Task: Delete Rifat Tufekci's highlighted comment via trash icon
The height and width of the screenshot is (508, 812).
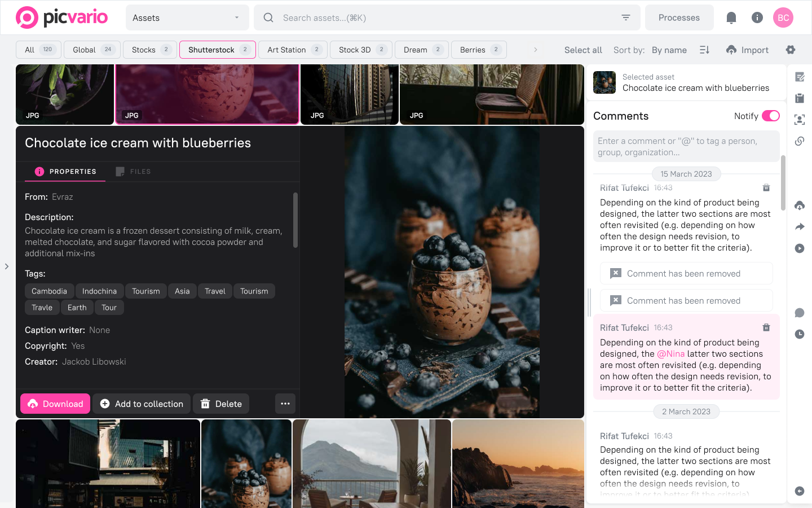Action: tap(766, 327)
